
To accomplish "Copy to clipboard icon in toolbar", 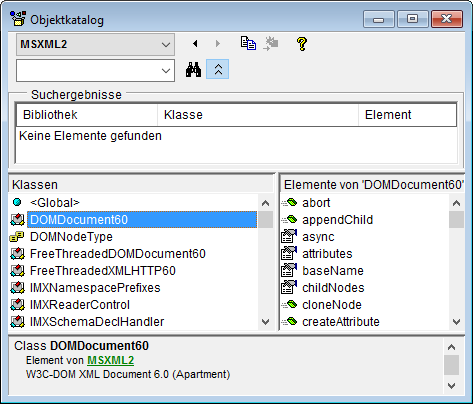I will (248, 43).
